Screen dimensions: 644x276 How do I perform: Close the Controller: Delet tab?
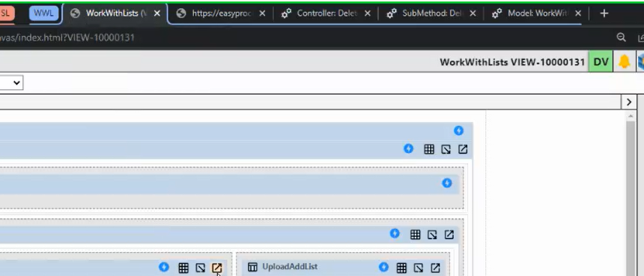[367, 13]
